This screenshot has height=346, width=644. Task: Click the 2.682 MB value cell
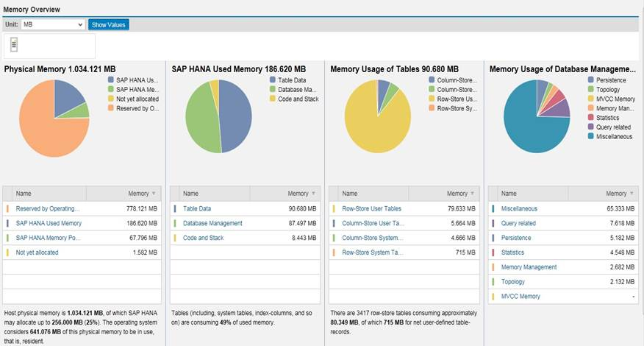(622, 267)
